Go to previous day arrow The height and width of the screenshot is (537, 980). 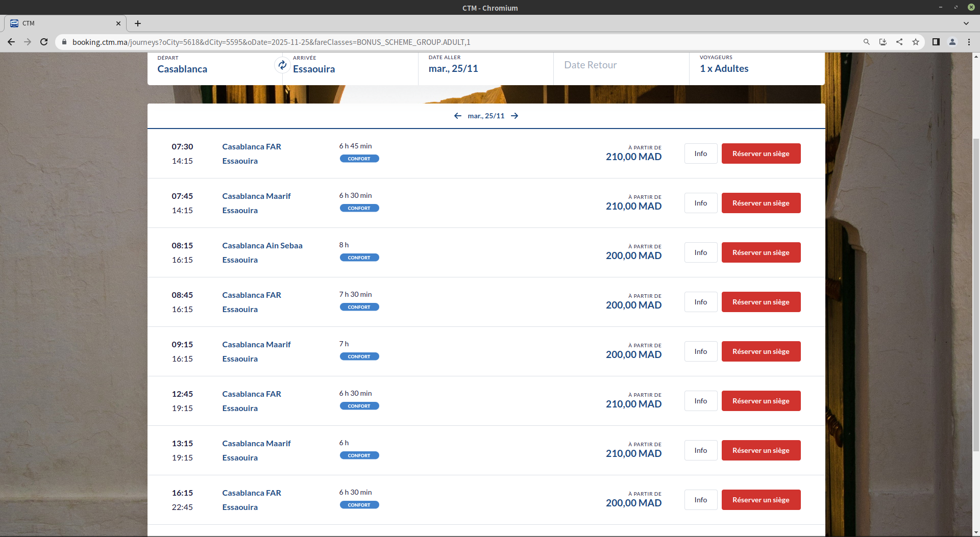[457, 116]
